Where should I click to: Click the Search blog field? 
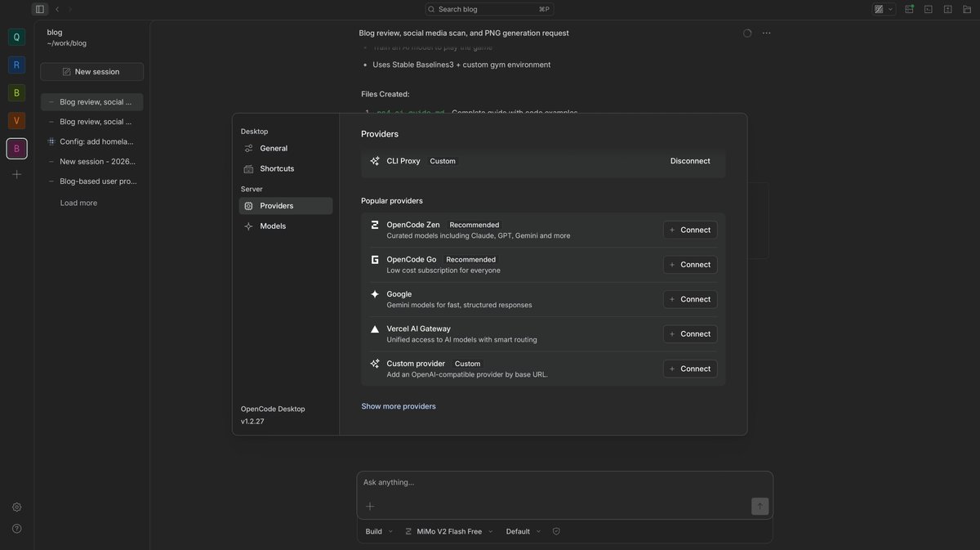(489, 9)
